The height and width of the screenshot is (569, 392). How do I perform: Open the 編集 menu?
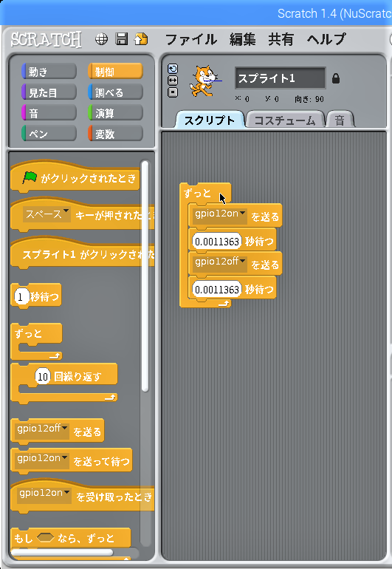click(x=242, y=39)
